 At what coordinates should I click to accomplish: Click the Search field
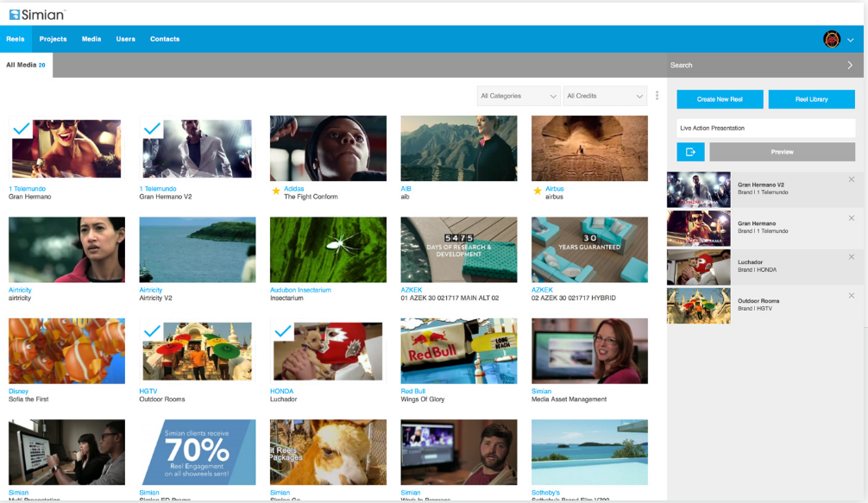(756, 66)
